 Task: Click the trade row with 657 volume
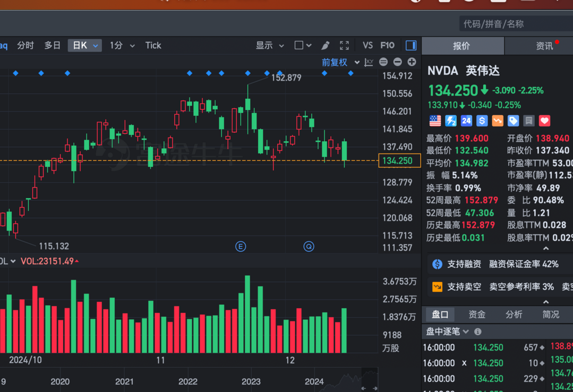[483, 347]
